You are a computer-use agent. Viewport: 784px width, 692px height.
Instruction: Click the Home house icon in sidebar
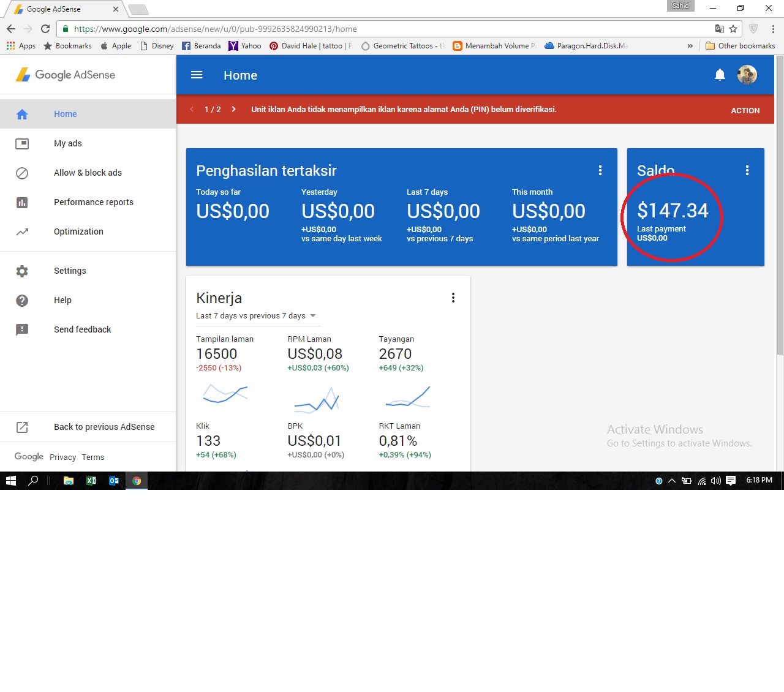tap(22, 114)
